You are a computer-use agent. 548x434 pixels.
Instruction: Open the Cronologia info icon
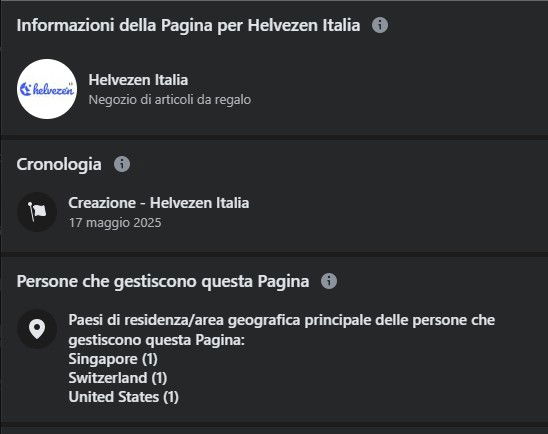tap(122, 164)
